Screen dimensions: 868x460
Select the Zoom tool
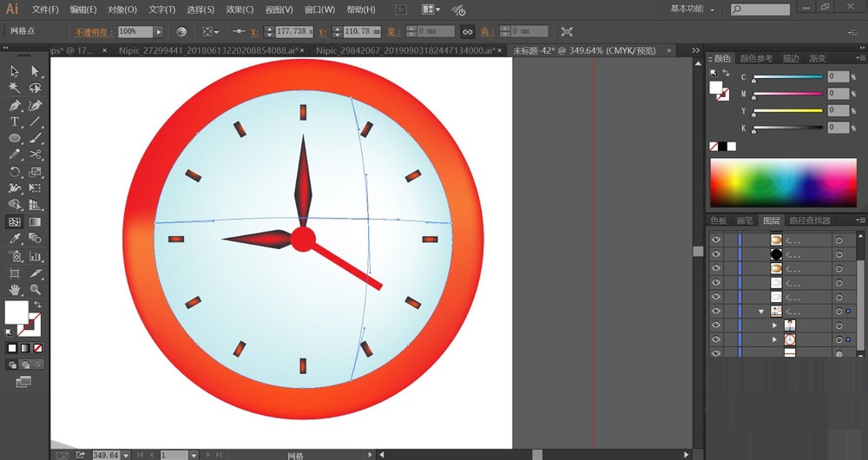pyautogui.click(x=35, y=290)
